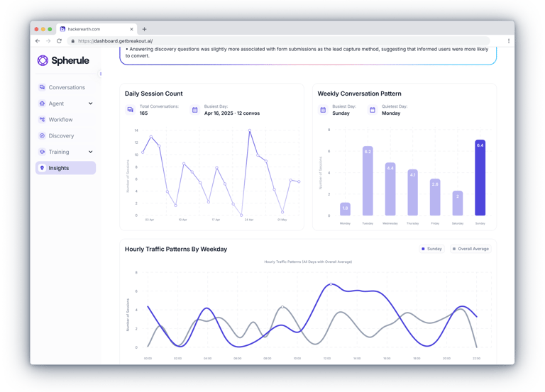This screenshot has width=545, height=392.
Task: Click the padlock icon in address bar
Action: pyautogui.click(x=72, y=41)
